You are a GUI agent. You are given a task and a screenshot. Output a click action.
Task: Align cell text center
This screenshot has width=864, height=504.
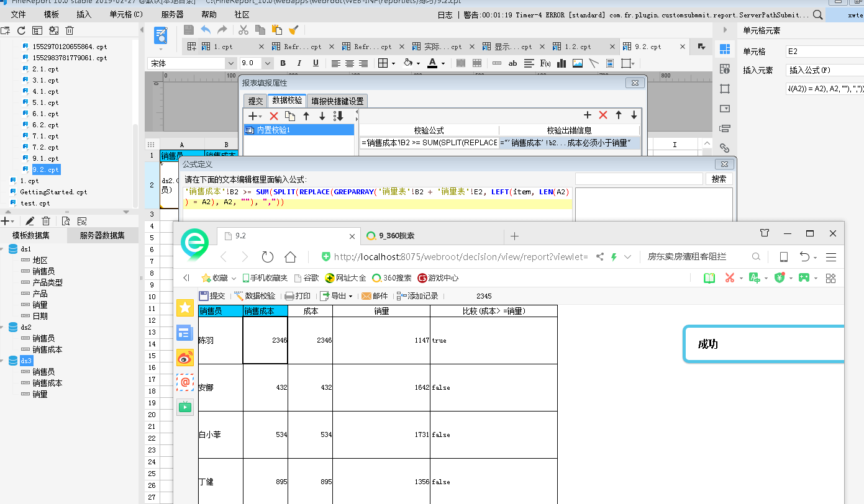[x=350, y=63]
